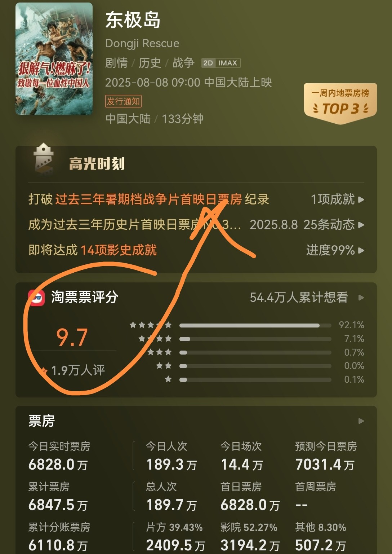Open the 东极岛 movie poster thumbnail

pos(54,59)
